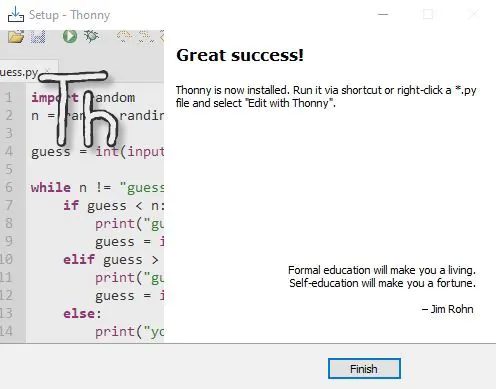Viewport: 496px width, 389px height.
Task: Click the green Run script icon
Action: coord(70,36)
